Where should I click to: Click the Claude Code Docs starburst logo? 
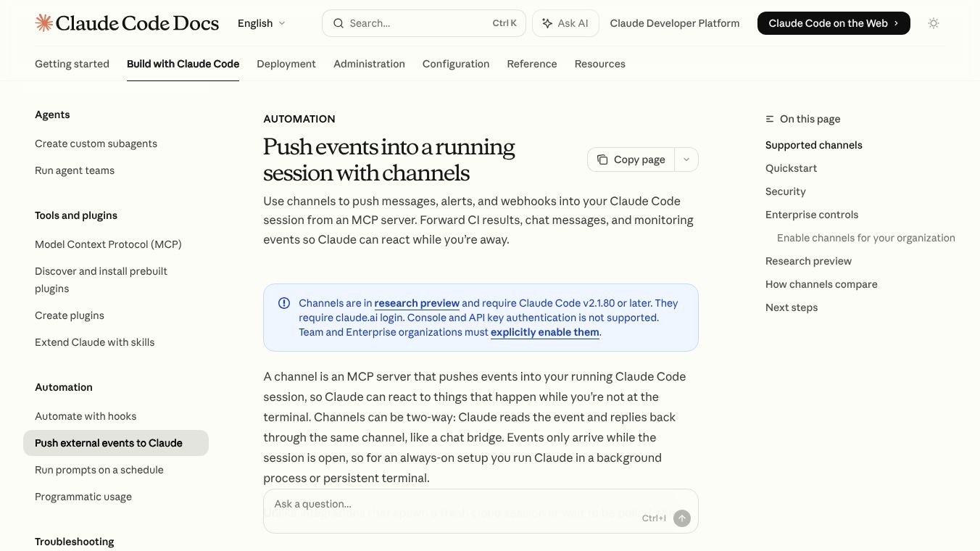(x=44, y=23)
